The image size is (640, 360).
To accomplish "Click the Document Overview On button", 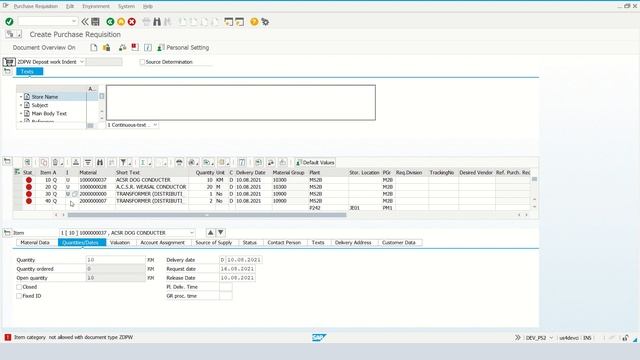I will pyautogui.click(x=44, y=48).
